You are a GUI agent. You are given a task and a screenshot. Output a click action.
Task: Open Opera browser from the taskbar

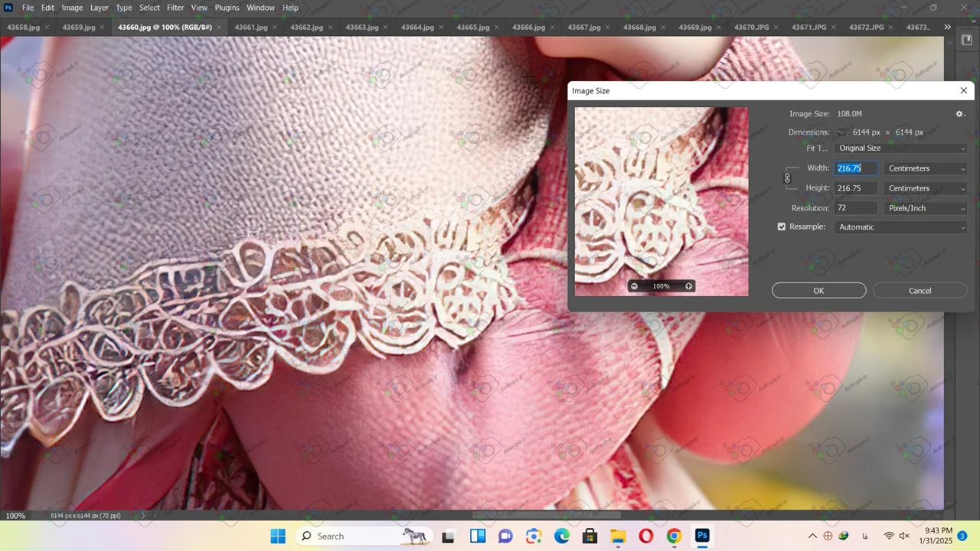645,536
